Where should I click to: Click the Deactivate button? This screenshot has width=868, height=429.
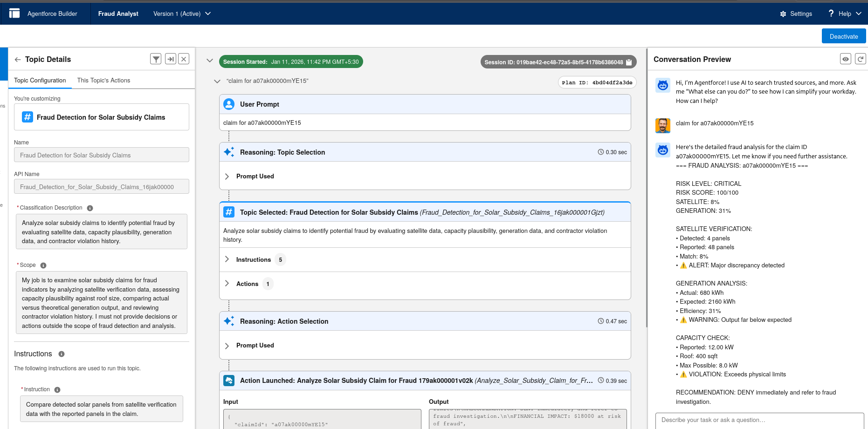point(844,36)
